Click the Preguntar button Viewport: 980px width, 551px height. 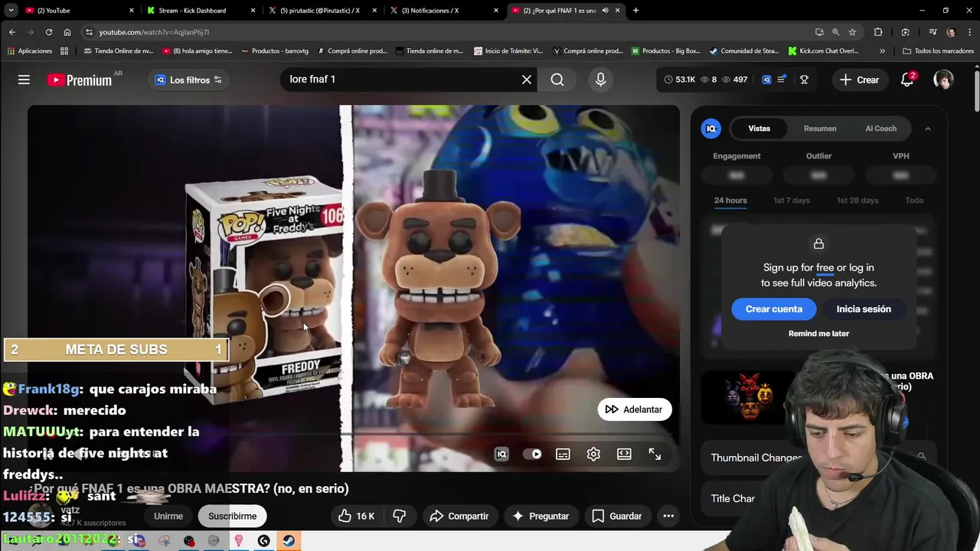coord(541,516)
